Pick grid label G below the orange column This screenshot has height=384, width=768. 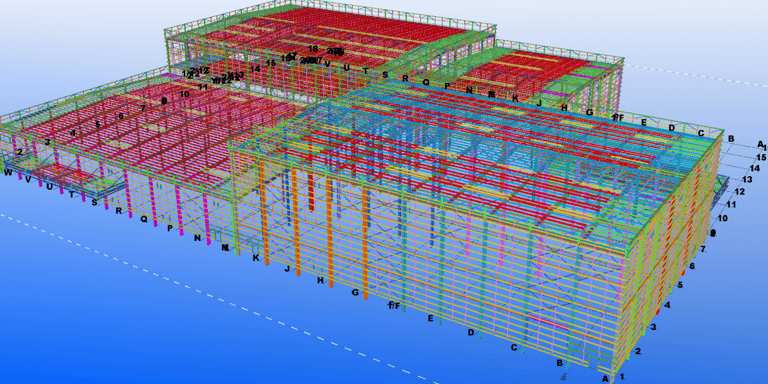click(356, 293)
